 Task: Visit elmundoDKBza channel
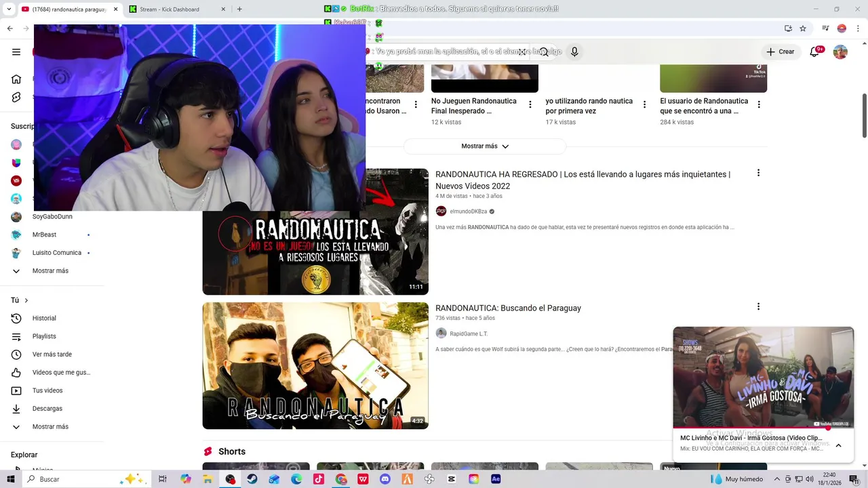click(x=468, y=211)
